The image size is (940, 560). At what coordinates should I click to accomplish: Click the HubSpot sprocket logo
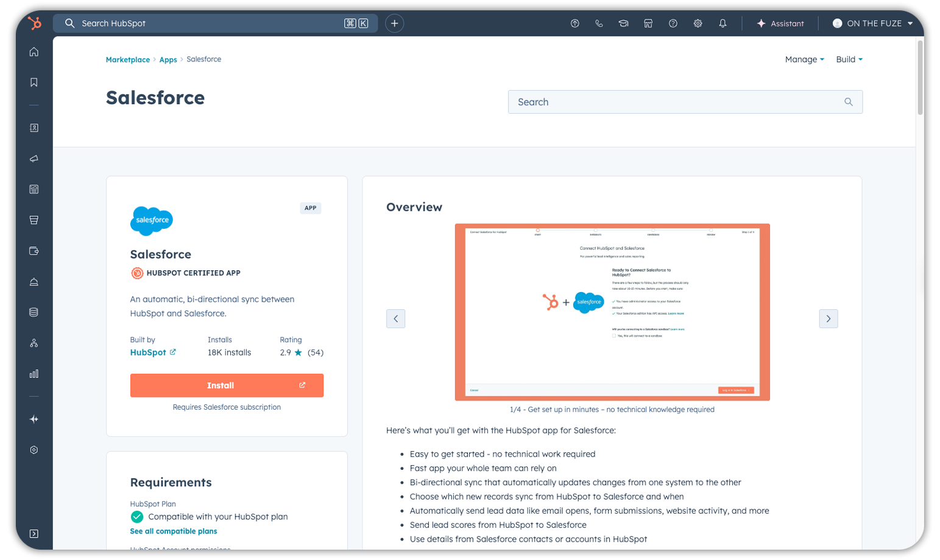(x=35, y=23)
